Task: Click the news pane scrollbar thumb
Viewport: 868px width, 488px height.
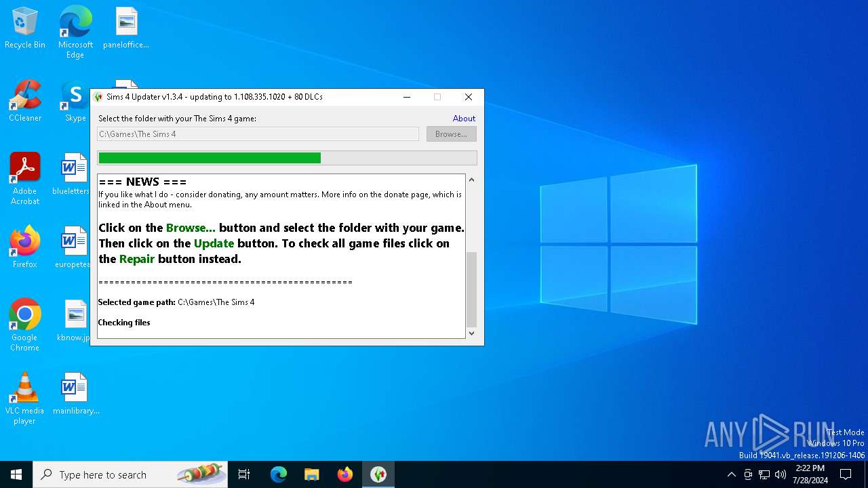Action: pyautogui.click(x=471, y=289)
